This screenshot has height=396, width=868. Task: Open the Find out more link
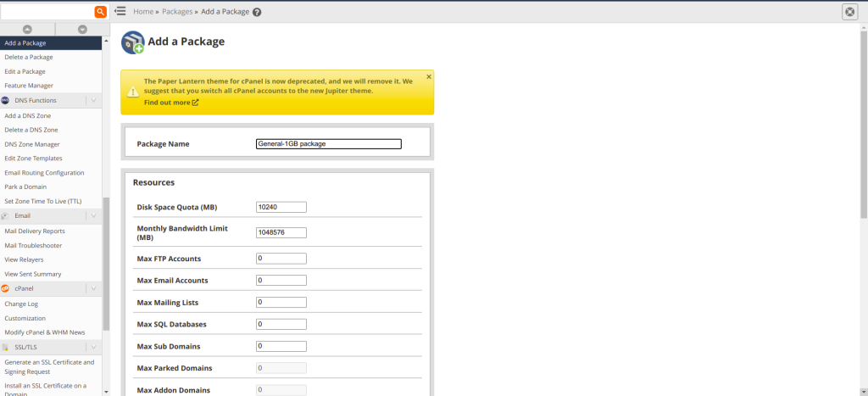(x=171, y=103)
